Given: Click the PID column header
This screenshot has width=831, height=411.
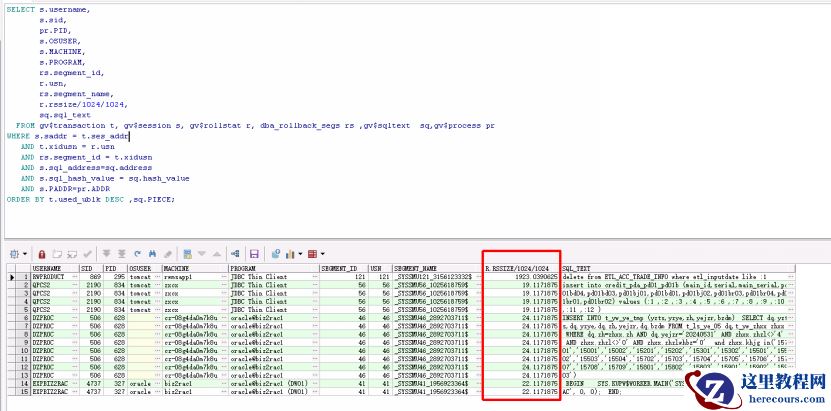Looking at the screenshot, I should click(116, 269).
